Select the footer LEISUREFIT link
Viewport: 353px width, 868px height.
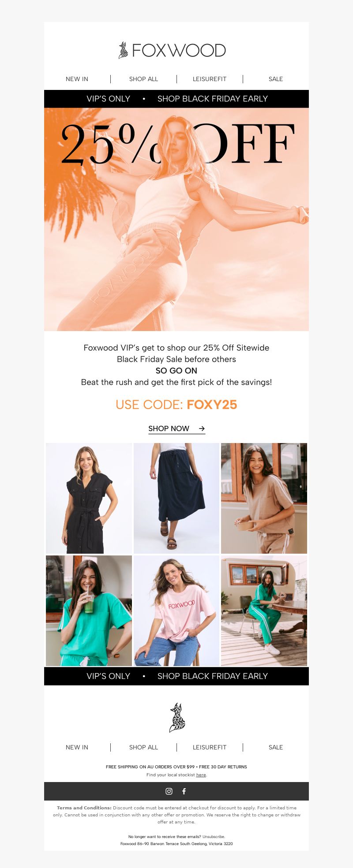coord(210,747)
